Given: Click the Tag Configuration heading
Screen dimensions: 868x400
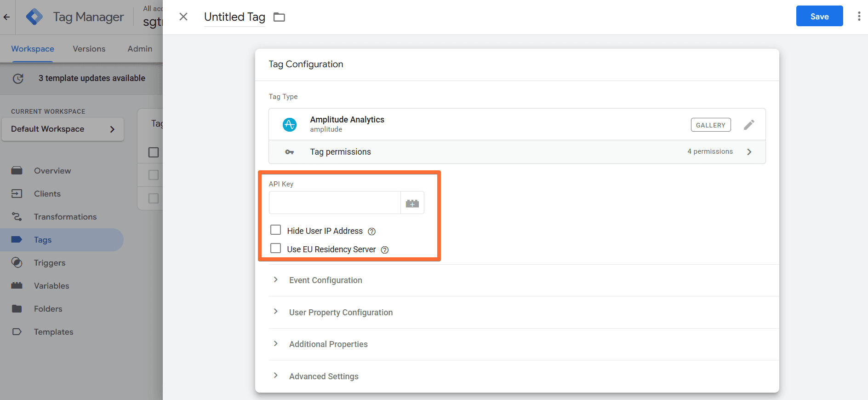Looking at the screenshot, I should tap(306, 64).
